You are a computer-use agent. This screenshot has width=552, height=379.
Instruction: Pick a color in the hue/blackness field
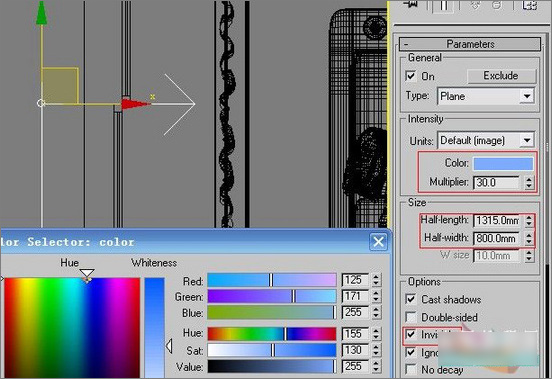click(72, 328)
